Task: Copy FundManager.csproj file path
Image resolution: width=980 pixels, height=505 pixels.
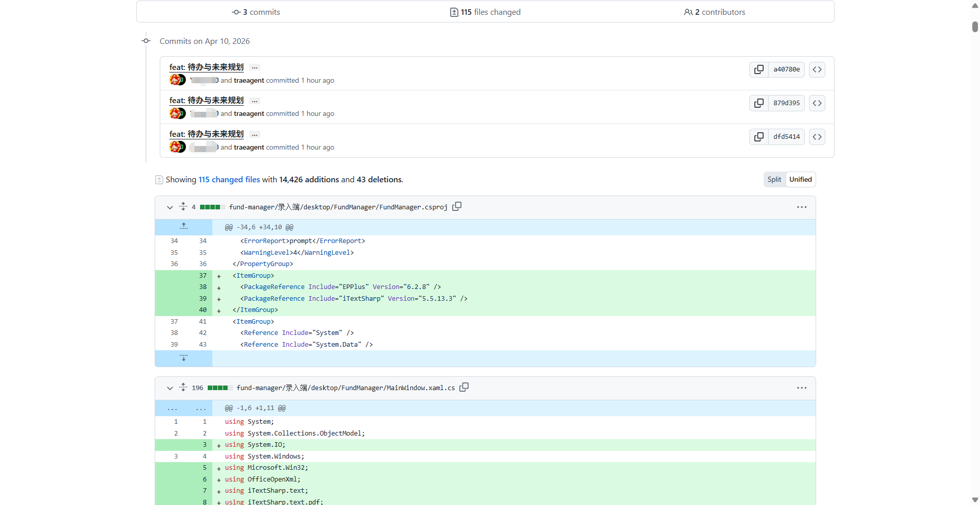Action: tap(457, 206)
